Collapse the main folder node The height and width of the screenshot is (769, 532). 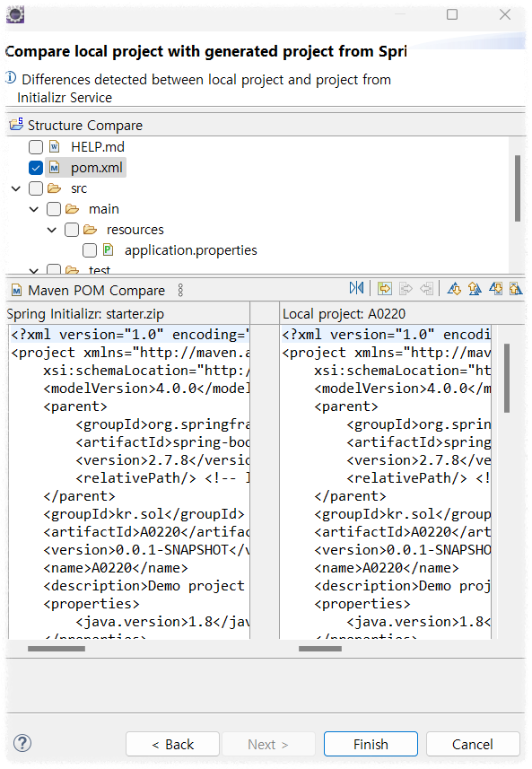click(34, 209)
